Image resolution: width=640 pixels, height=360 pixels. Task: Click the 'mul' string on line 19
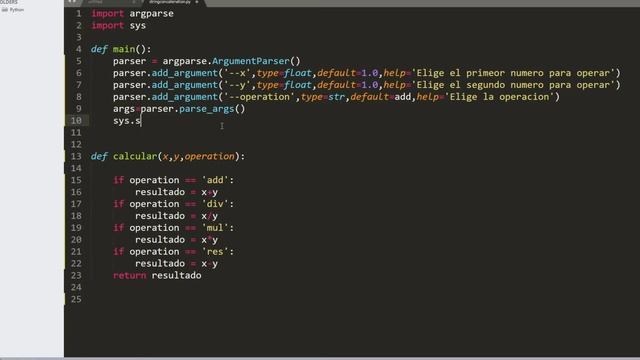(215, 228)
